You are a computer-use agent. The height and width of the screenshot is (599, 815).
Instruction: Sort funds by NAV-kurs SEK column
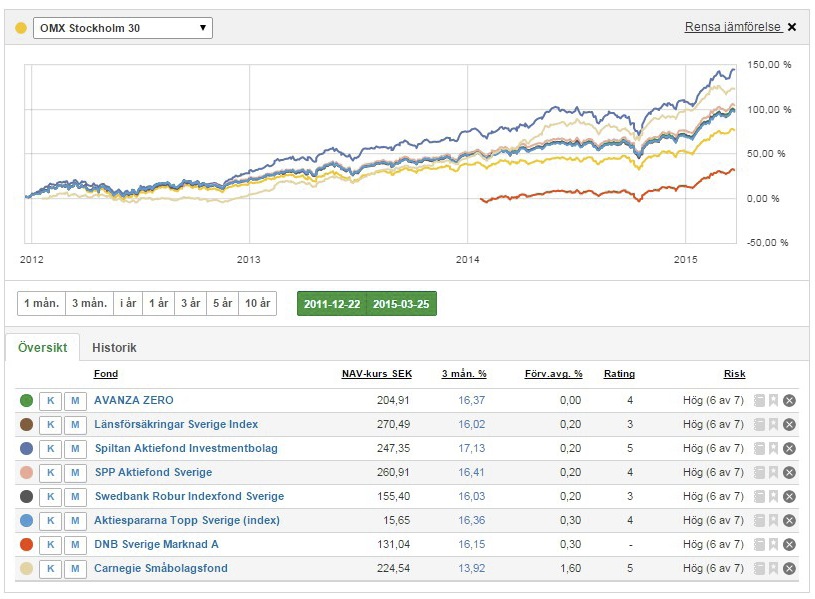coord(376,374)
